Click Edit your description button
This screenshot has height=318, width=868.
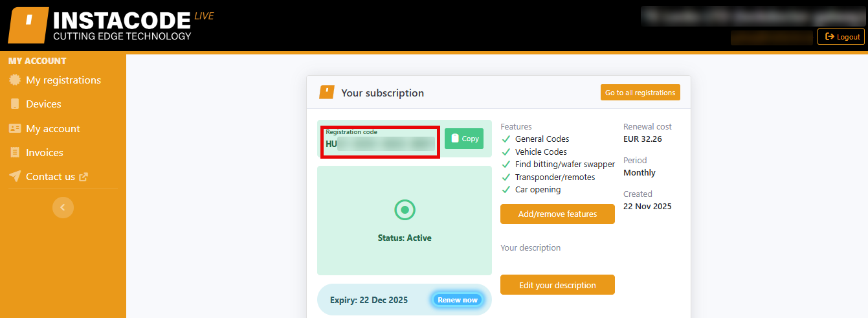(x=557, y=285)
